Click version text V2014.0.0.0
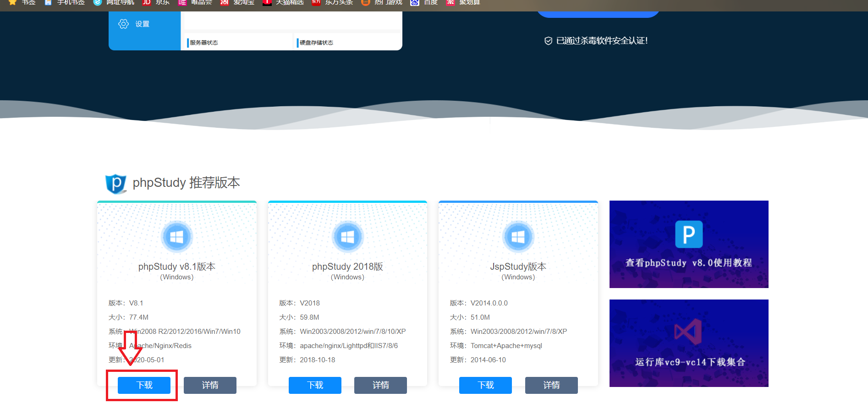Viewport: 868px width, 414px height. [489, 303]
